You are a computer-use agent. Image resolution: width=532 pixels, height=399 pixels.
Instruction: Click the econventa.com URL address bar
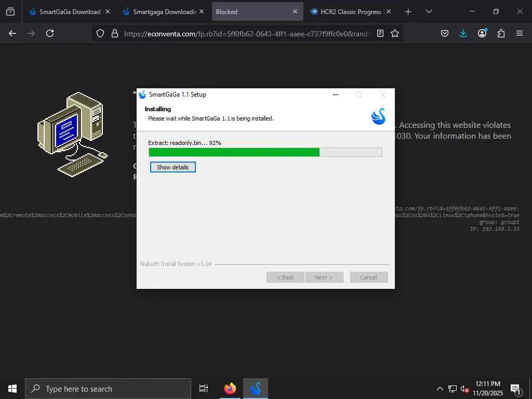(248, 34)
